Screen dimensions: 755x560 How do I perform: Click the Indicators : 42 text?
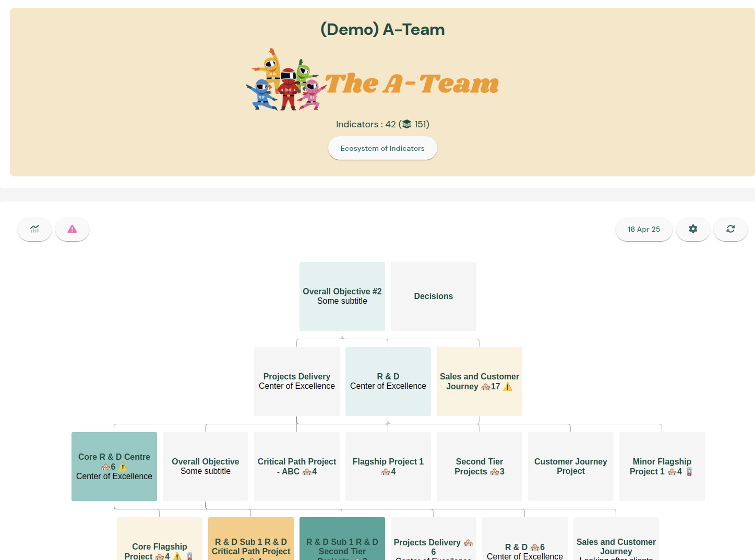click(x=366, y=124)
